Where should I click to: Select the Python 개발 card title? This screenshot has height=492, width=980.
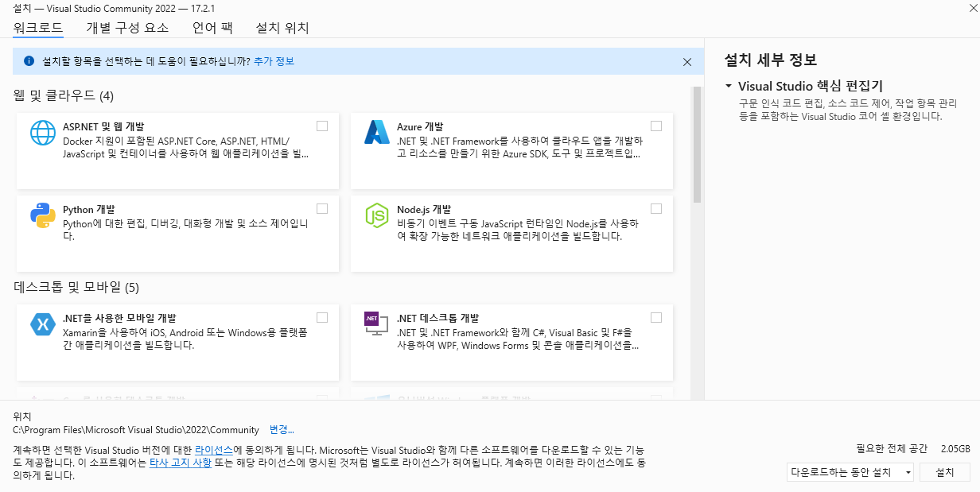click(89, 209)
